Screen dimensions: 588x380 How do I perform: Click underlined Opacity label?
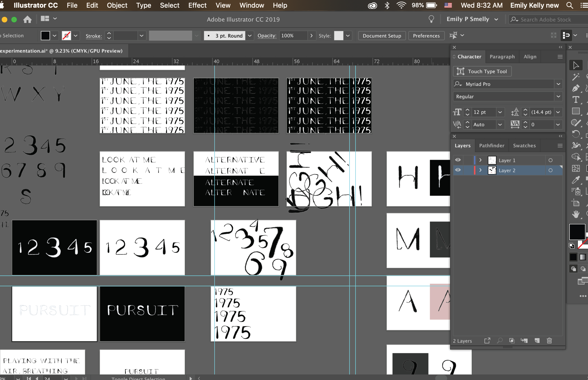267,36
